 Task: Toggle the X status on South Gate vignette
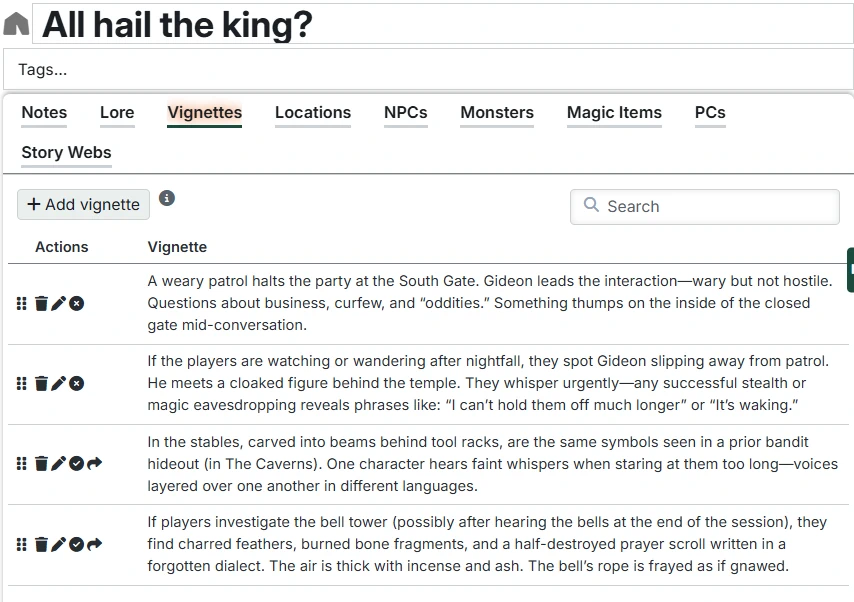coord(76,303)
